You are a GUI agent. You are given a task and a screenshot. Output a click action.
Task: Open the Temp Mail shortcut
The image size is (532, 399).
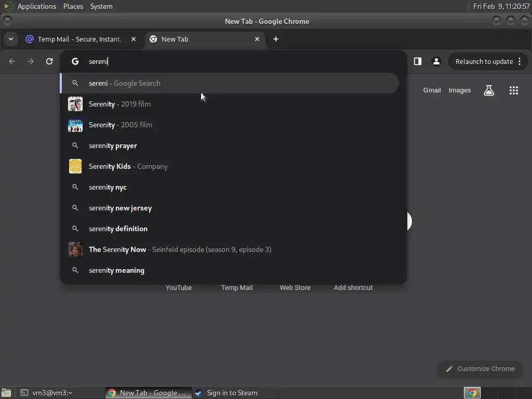[237, 288]
